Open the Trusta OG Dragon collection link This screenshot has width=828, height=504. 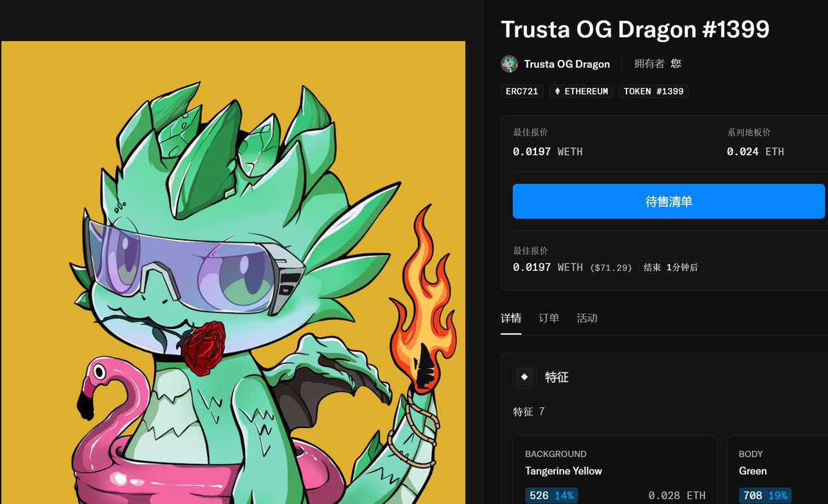(x=566, y=64)
